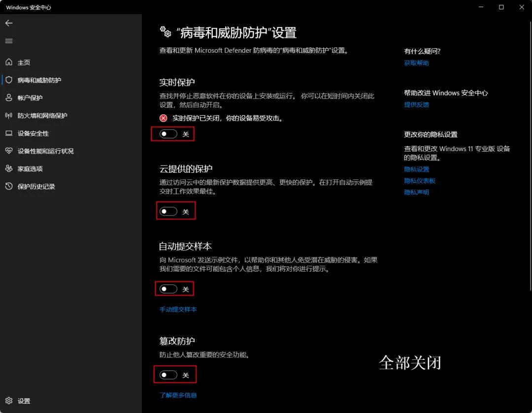Click the 有什么疑问? heading
Viewport: 532px width, 413px height.
click(x=422, y=51)
